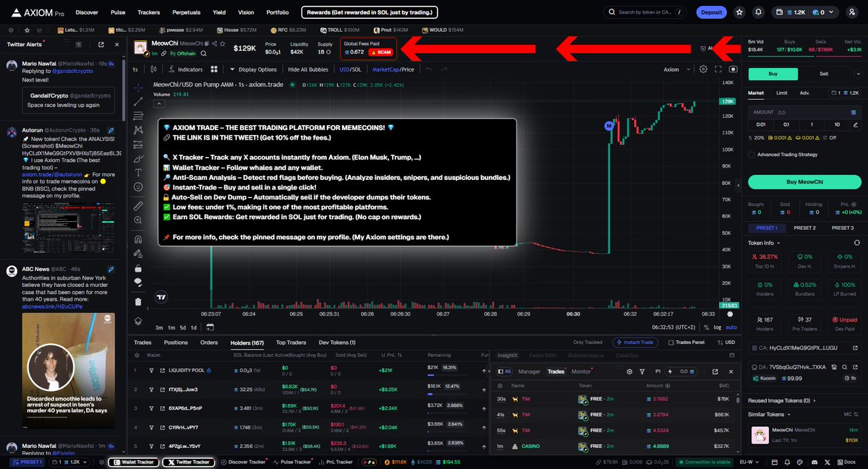Viewport: 868px width, 469px height.
Task: Click the lock drawings icon
Action: (138, 268)
